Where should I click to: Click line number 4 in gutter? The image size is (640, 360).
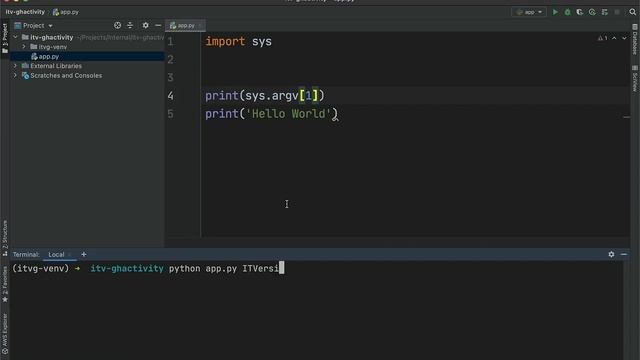[171, 96]
